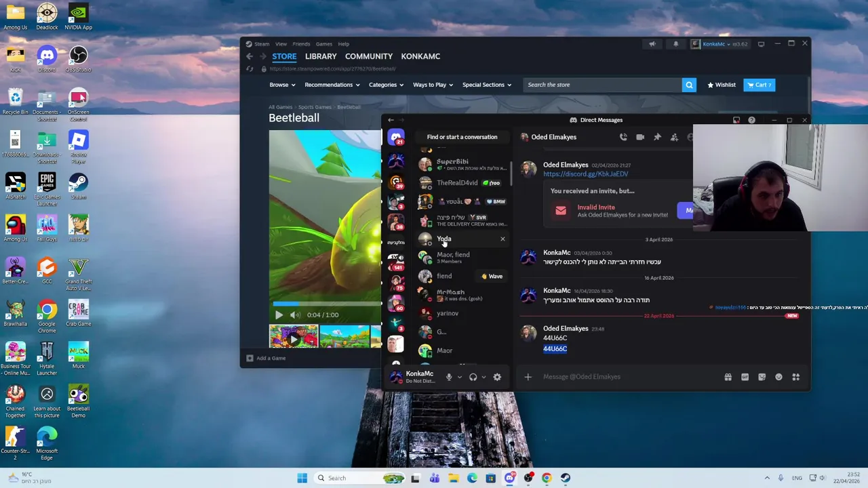Open KONKAMC profile tab in Steam
The image size is (868, 488).
420,56
